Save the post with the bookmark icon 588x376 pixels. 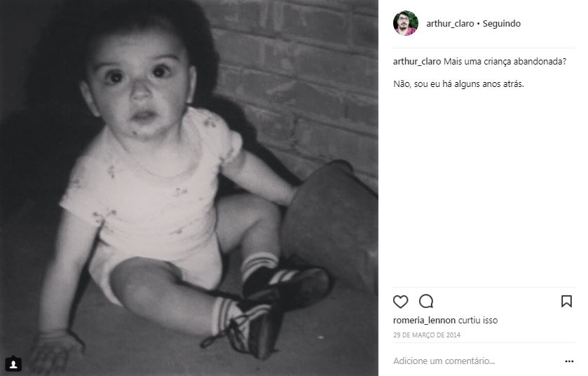[566, 301]
